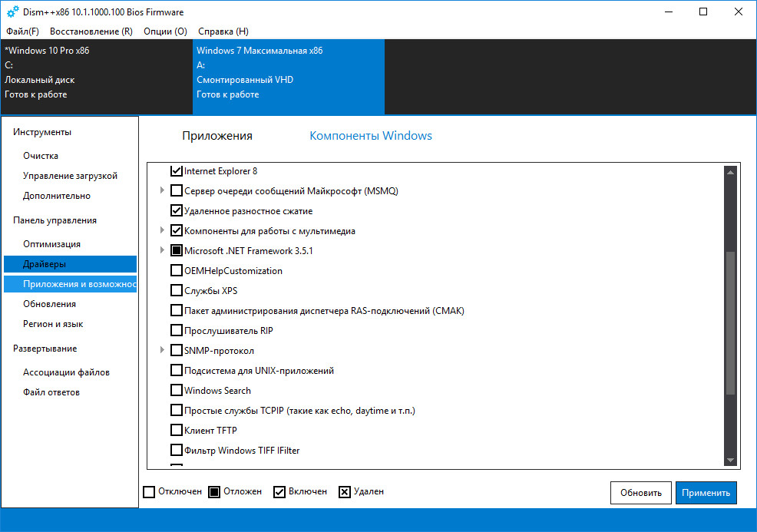Open the Опции (O) menu
This screenshot has height=532, width=757.
(x=165, y=31)
